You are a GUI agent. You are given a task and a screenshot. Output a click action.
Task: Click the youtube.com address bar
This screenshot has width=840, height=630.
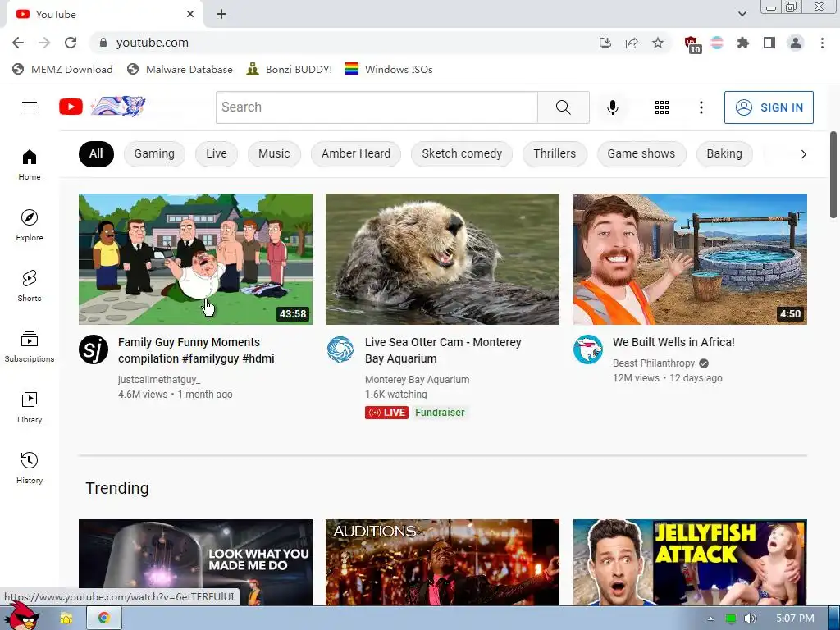343,43
